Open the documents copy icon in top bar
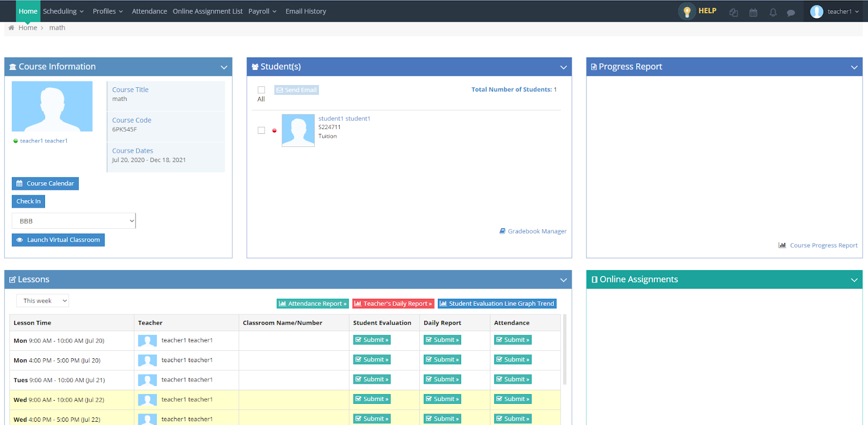868x425 pixels. (733, 12)
